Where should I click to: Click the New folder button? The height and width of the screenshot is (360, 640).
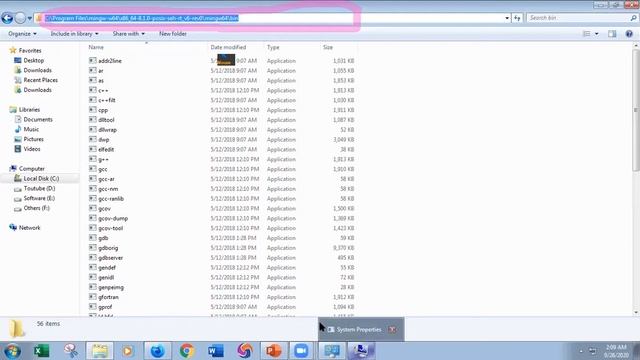(173, 34)
